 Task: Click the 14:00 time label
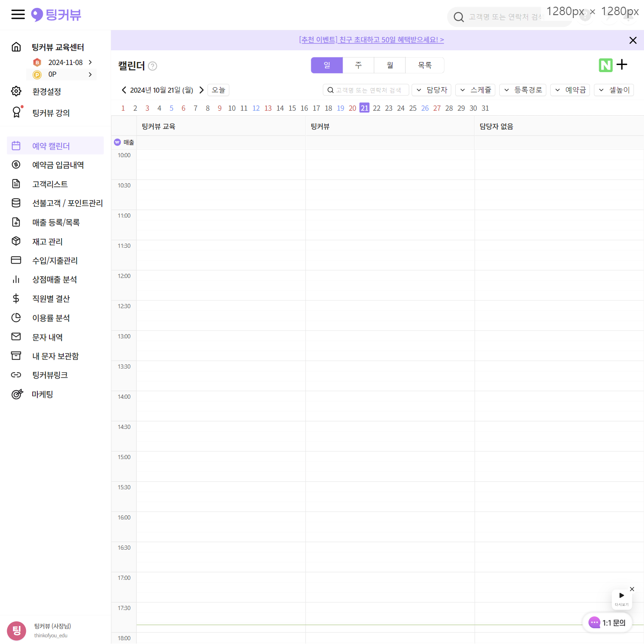click(124, 397)
